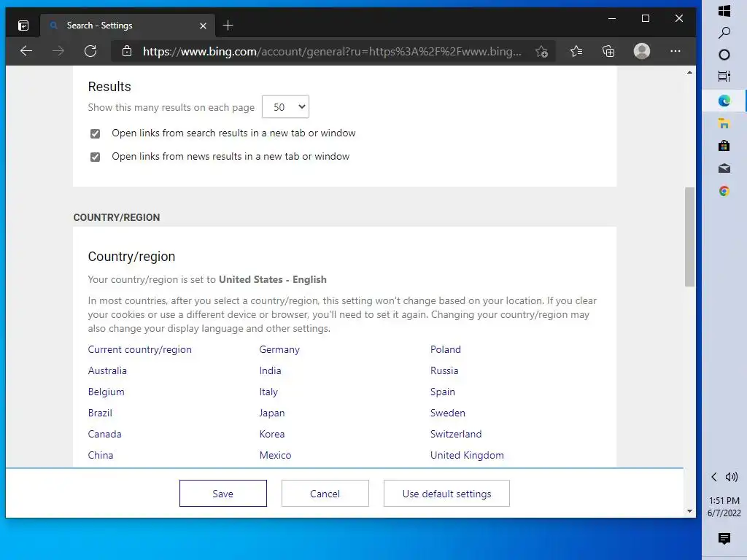Switch to Search - Settings tab

(128, 26)
